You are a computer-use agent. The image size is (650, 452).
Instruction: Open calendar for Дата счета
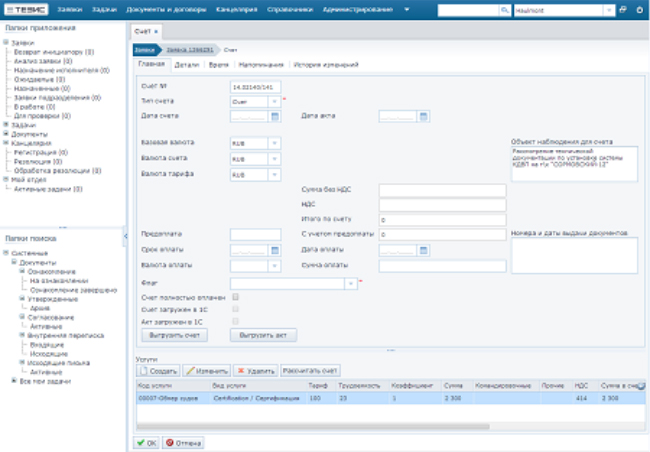(x=275, y=117)
